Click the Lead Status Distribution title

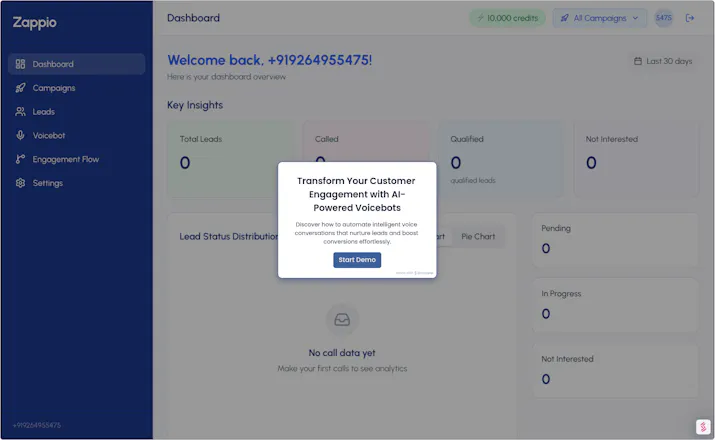tap(228, 236)
